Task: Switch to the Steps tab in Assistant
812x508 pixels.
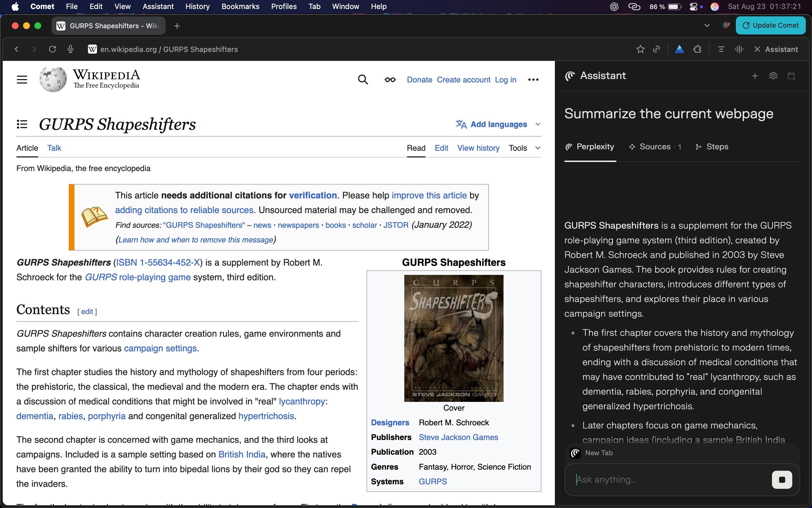Action: (712, 147)
